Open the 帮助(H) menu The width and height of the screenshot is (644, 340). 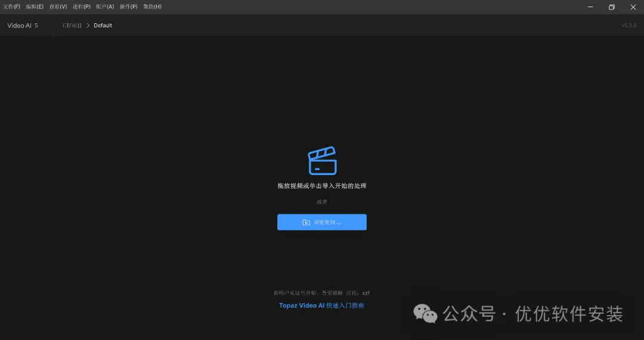[x=152, y=7]
